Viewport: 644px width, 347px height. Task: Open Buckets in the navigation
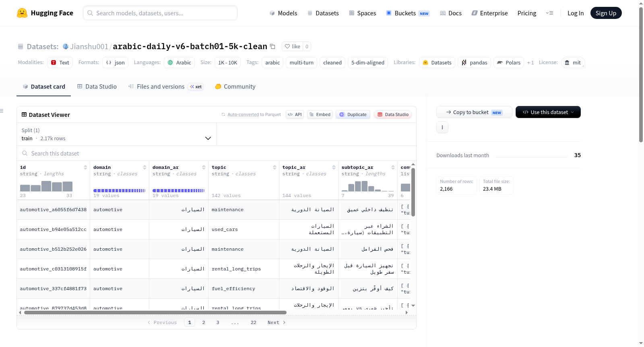pyautogui.click(x=408, y=13)
